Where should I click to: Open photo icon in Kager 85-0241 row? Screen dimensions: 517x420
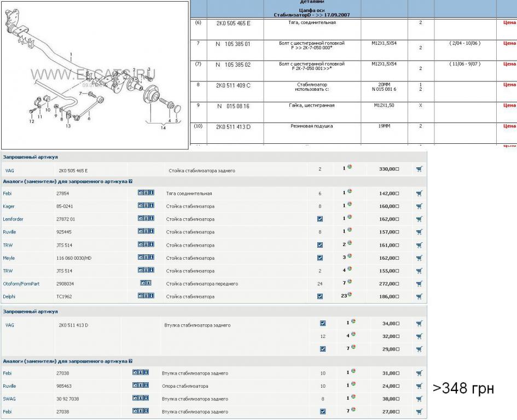point(141,206)
